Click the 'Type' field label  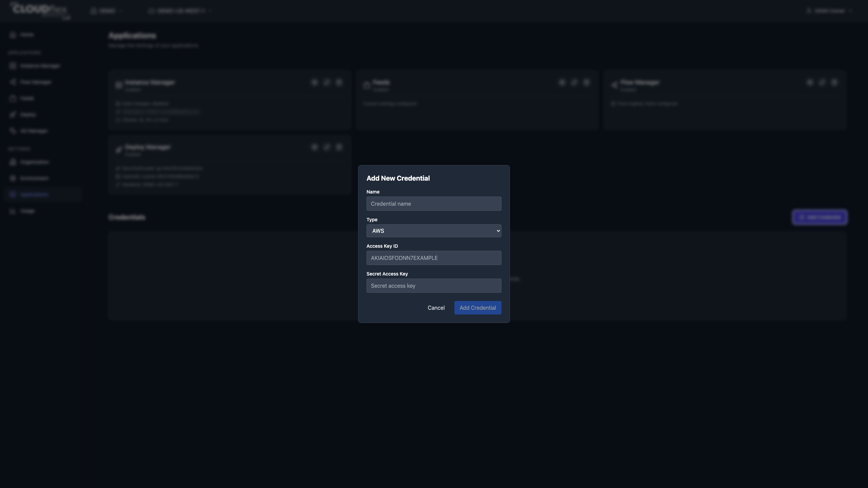click(372, 220)
